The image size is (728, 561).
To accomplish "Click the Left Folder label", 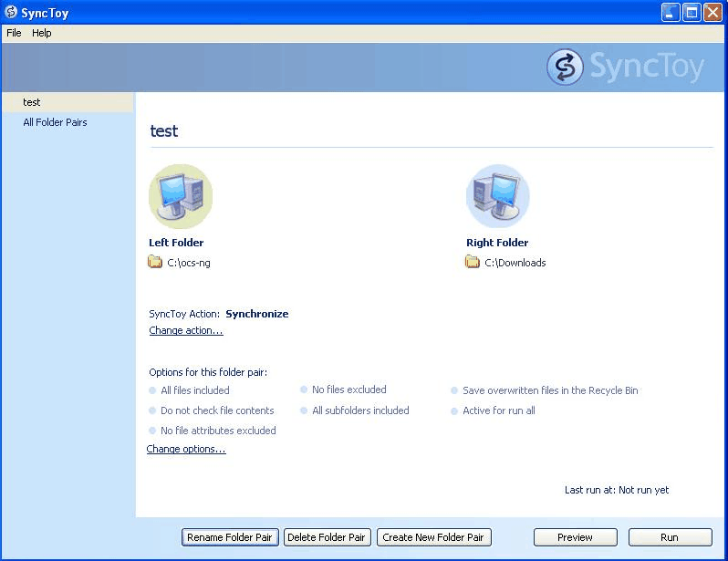I will tap(176, 243).
